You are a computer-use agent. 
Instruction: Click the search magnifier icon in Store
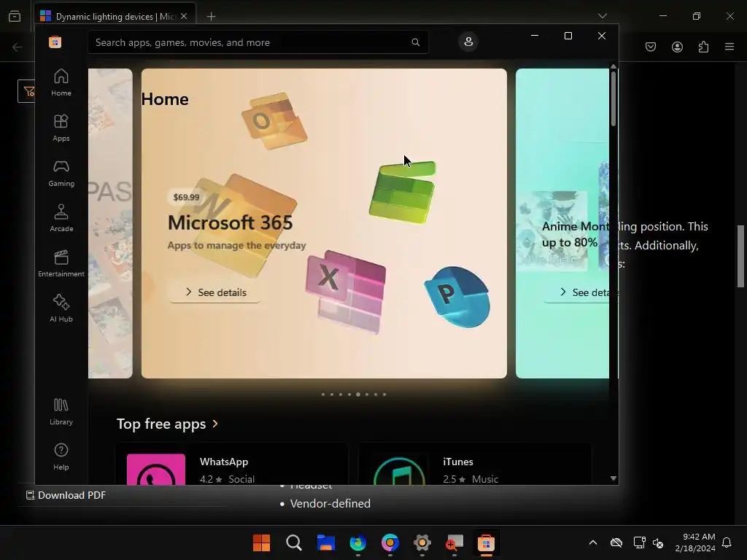coord(415,42)
